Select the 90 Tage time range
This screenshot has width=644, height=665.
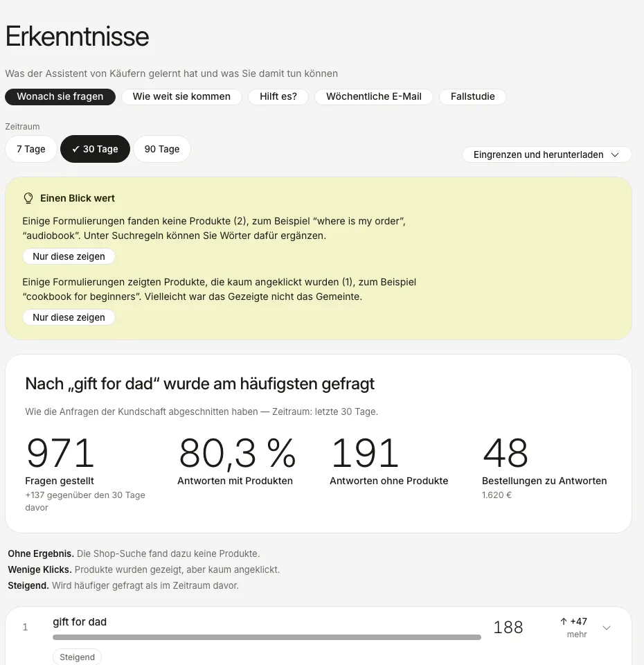pos(162,149)
